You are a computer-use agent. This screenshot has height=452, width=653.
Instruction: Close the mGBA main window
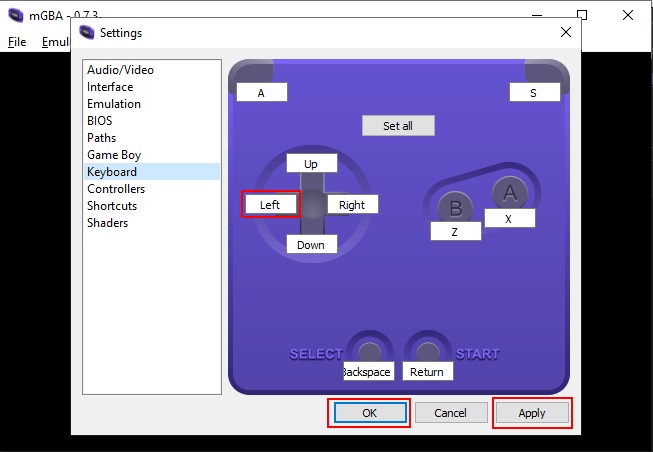[628, 15]
